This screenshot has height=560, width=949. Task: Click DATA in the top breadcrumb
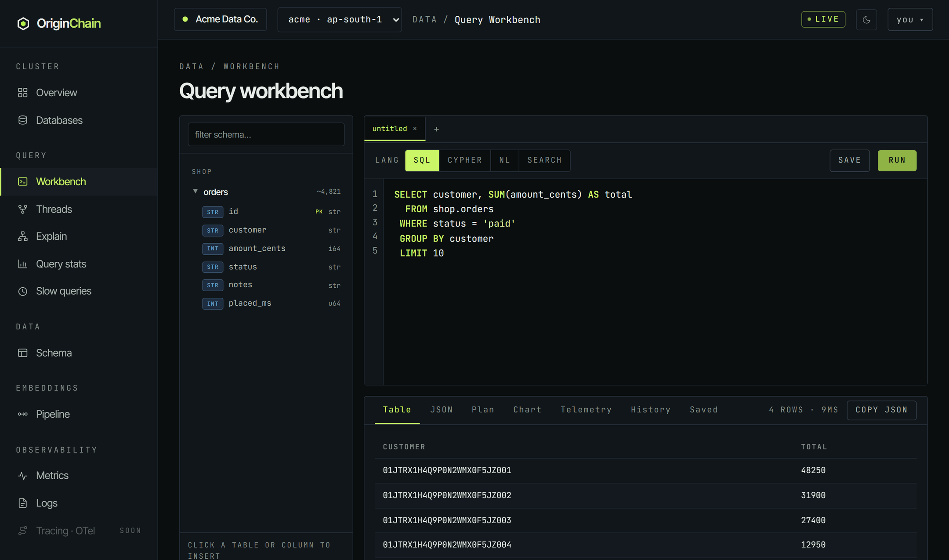(424, 20)
